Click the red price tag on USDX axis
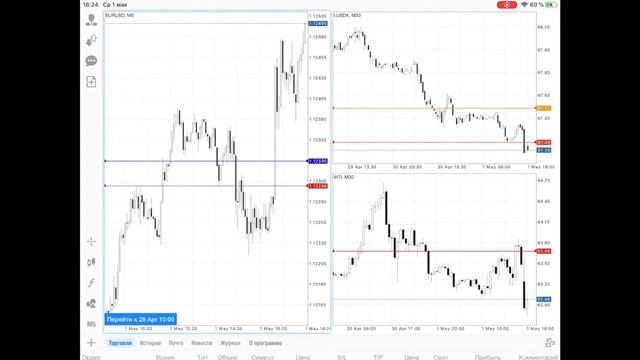 tap(544, 142)
